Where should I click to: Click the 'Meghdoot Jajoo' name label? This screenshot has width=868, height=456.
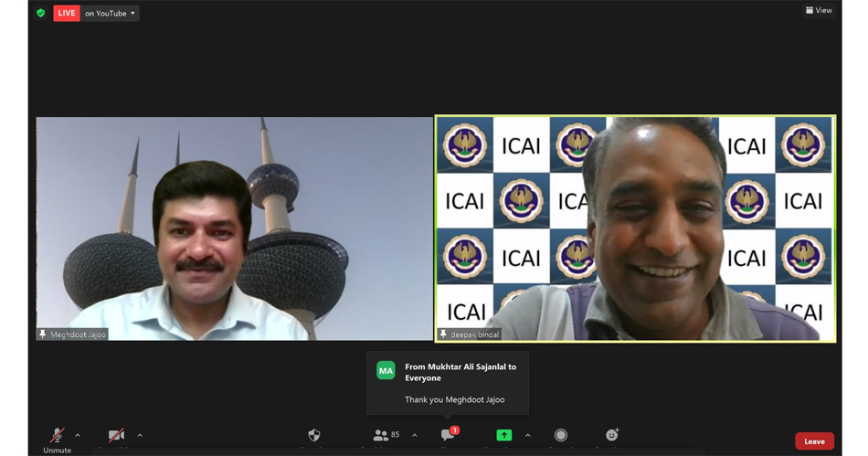(78, 334)
